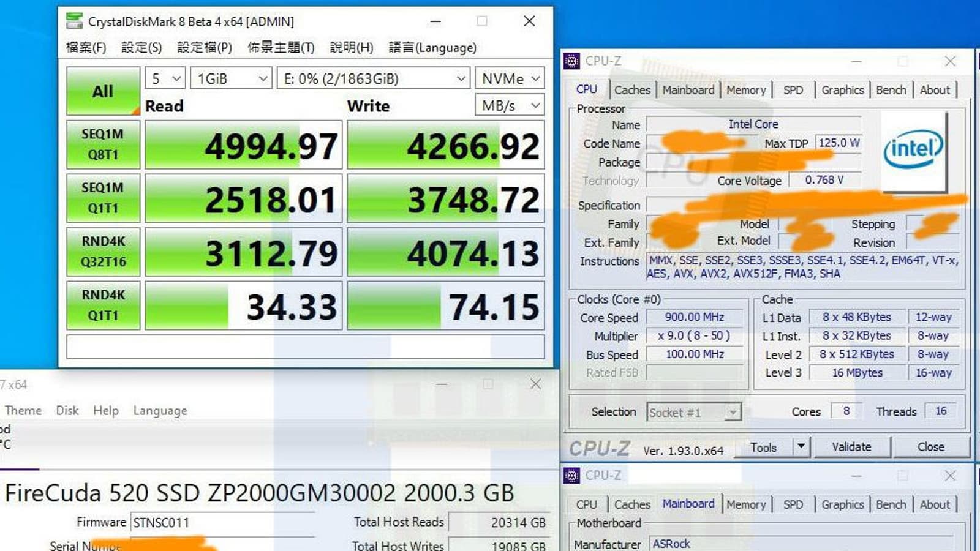Click the empty comment box in CrystalDiskMark

[x=305, y=347]
